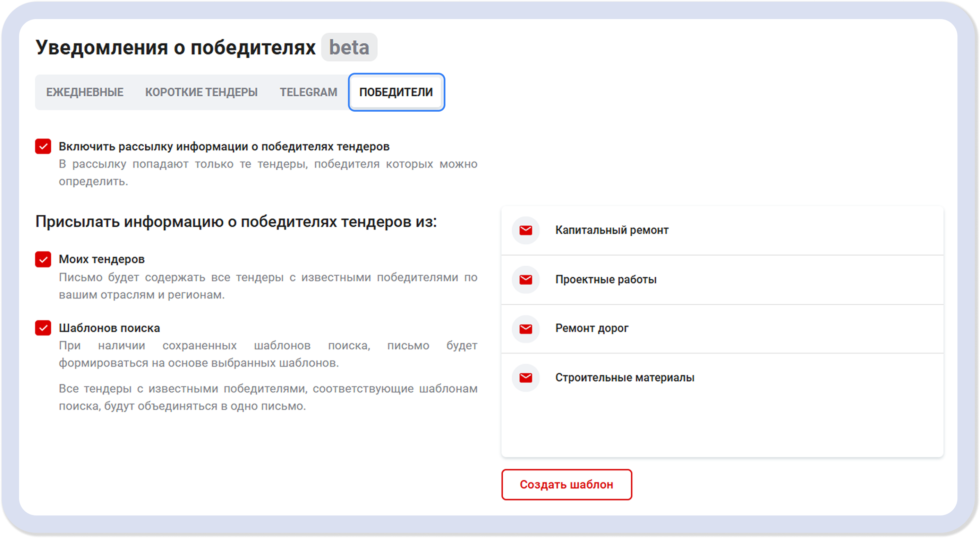
Task: Disable рассылку информации о победителях тендеров
Action: (x=43, y=146)
